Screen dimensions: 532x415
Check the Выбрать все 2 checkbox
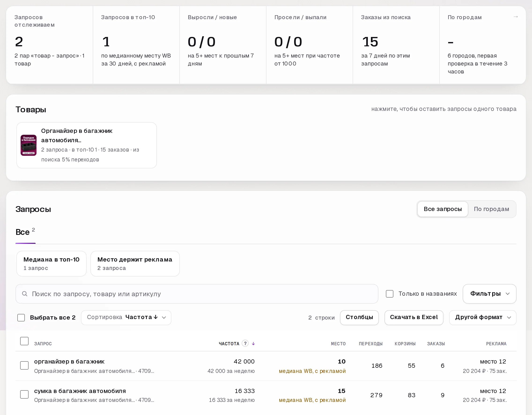[x=21, y=317]
